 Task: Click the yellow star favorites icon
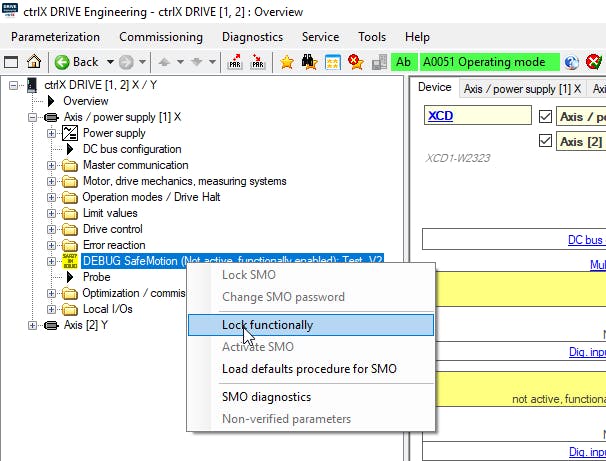(x=287, y=62)
